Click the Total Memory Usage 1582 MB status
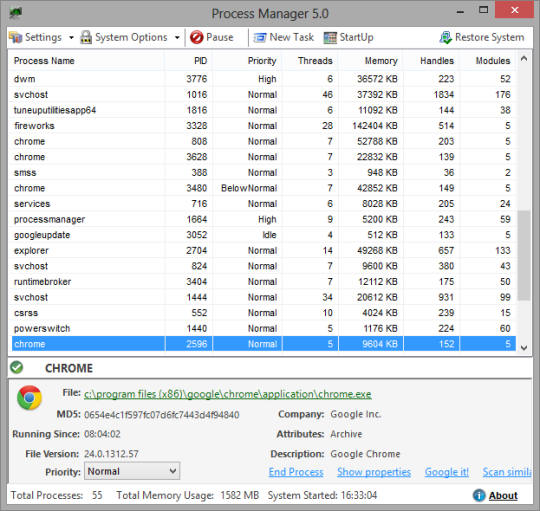The image size is (540, 511). point(187,495)
